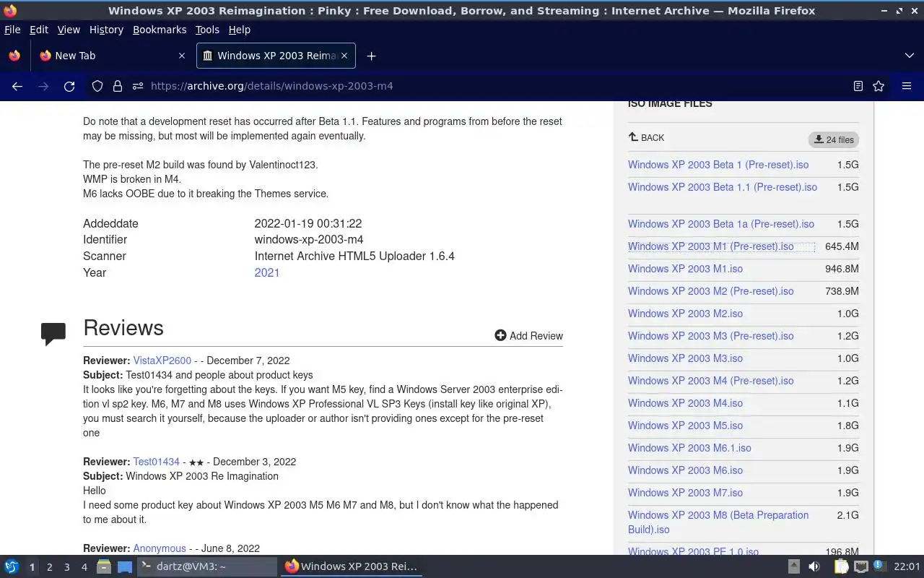This screenshot has width=924, height=578.
Task: Switch to workspace 2 on taskbar
Action: click(x=49, y=567)
